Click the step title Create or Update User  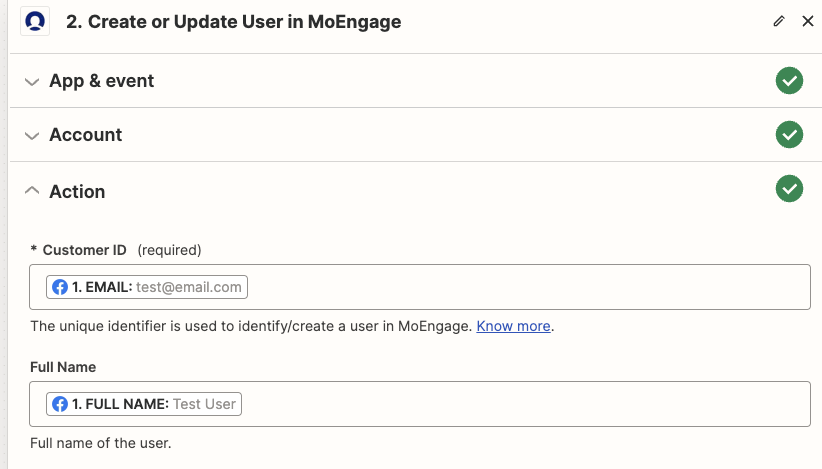coord(233,21)
